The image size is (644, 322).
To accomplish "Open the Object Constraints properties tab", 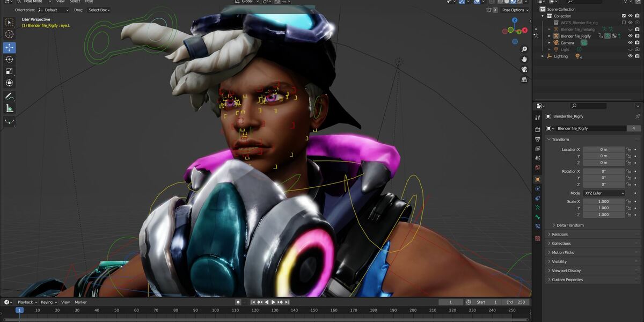I will (538, 198).
